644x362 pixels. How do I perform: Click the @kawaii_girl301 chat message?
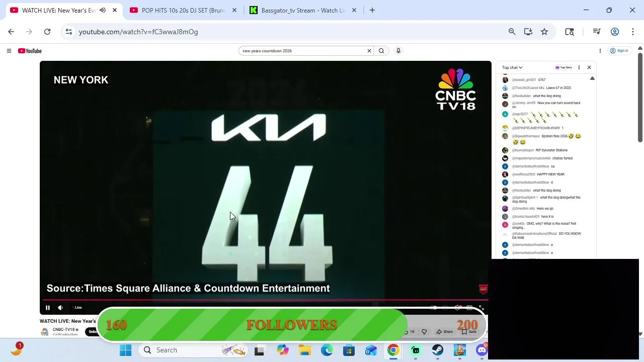[x=529, y=80]
